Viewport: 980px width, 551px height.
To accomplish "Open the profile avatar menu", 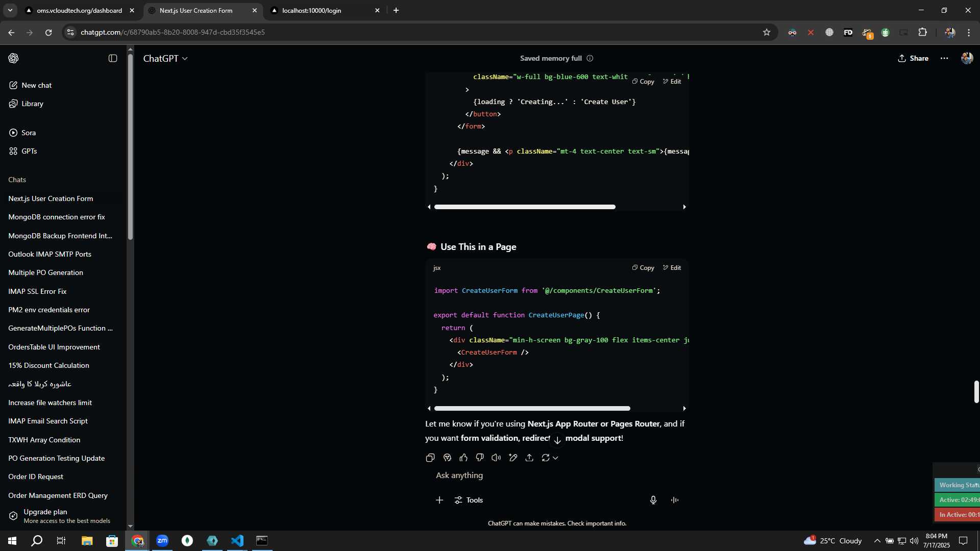I will (967, 58).
